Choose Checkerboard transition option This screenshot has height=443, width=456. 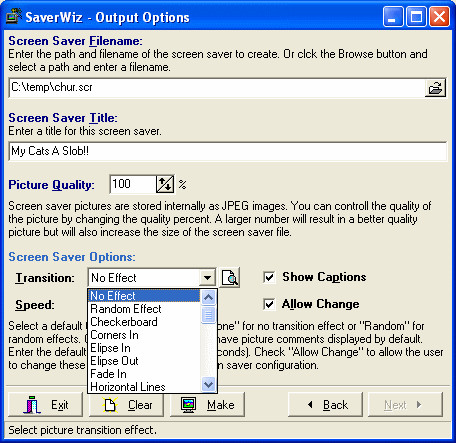(144, 322)
